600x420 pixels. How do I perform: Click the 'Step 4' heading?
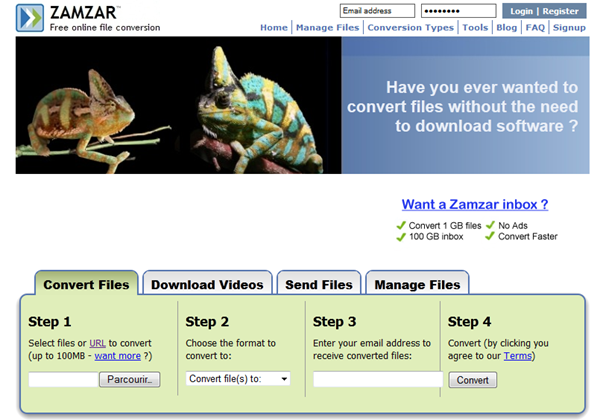470,322
